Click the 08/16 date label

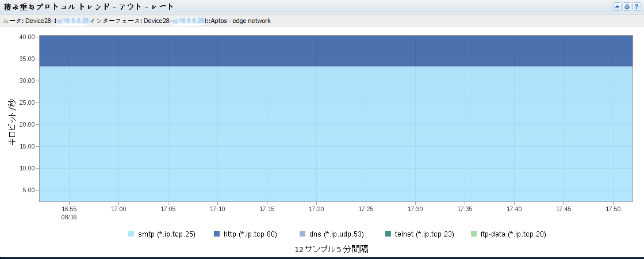[69, 217]
